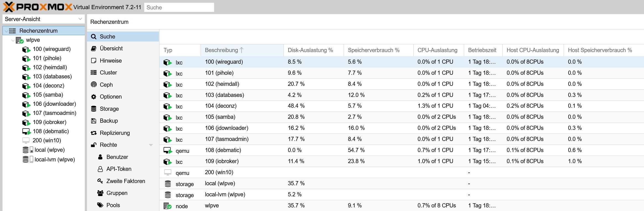Open the Server-Ansicht view dropdown
Screen dimensions: 644x211
(x=80, y=19)
